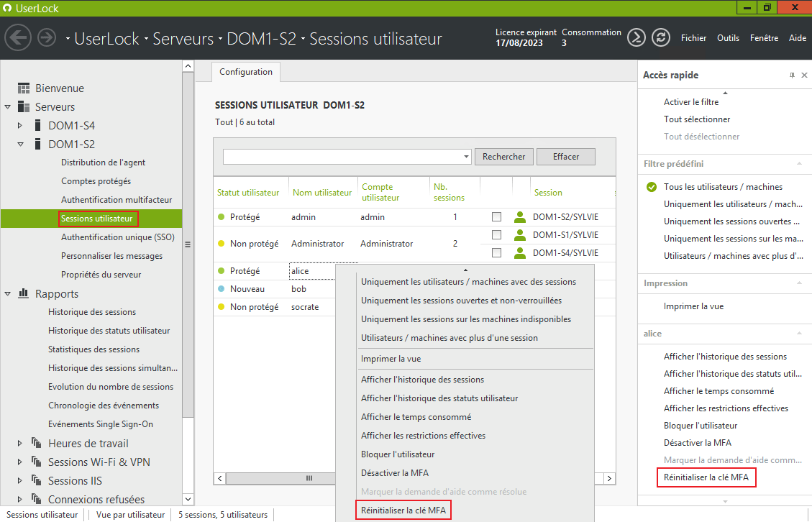Image resolution: width=812 pixels, height=522 pixels.
Task: Expand the Heures de travail node
Action: click(x=19, y=444)
